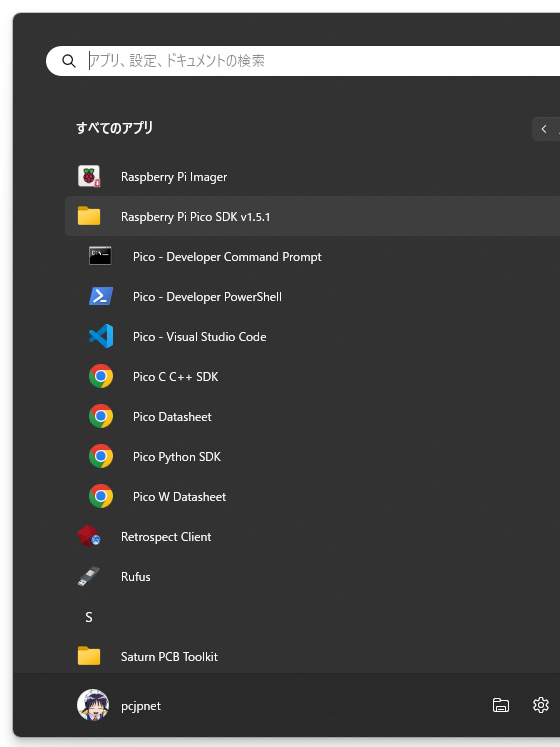This screenshot has width=560, height=747.
Task: Click the Raspberry Pi Imager app icon
Action: [89, 176]
